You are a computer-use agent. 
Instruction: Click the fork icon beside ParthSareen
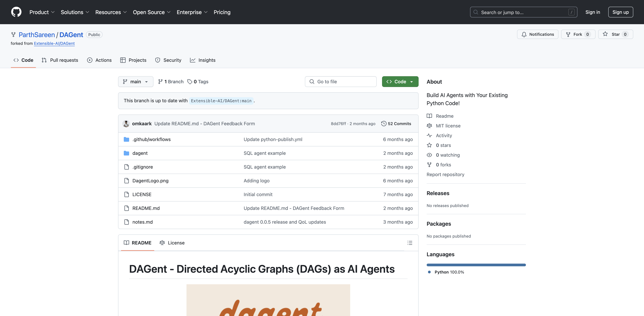coord(13,35)
